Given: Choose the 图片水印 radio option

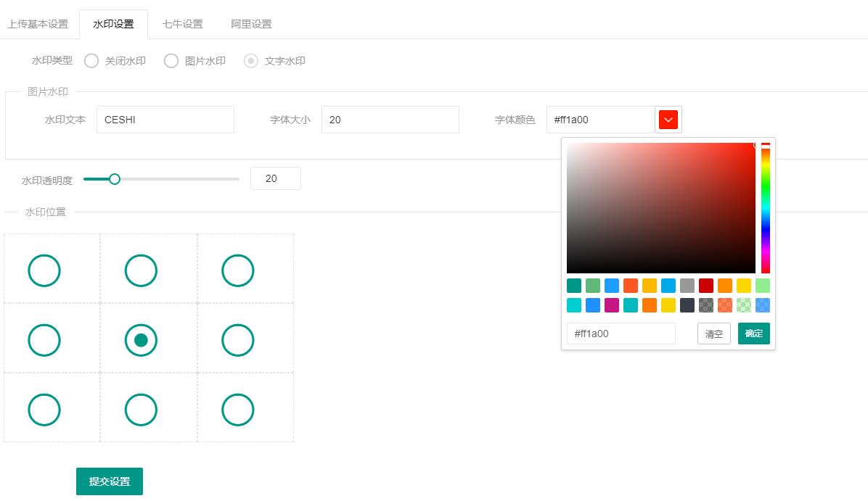Looking at the screenshot, I should [195, 61].
